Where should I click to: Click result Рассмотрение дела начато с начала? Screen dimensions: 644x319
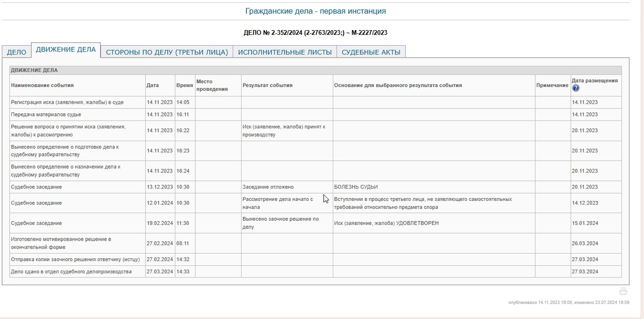tap(277, 203)
